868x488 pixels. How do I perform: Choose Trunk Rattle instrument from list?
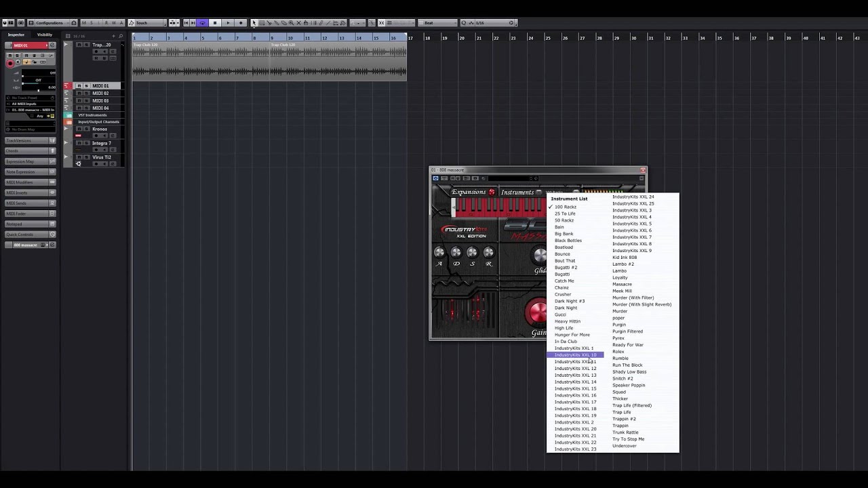pos(625,432)
